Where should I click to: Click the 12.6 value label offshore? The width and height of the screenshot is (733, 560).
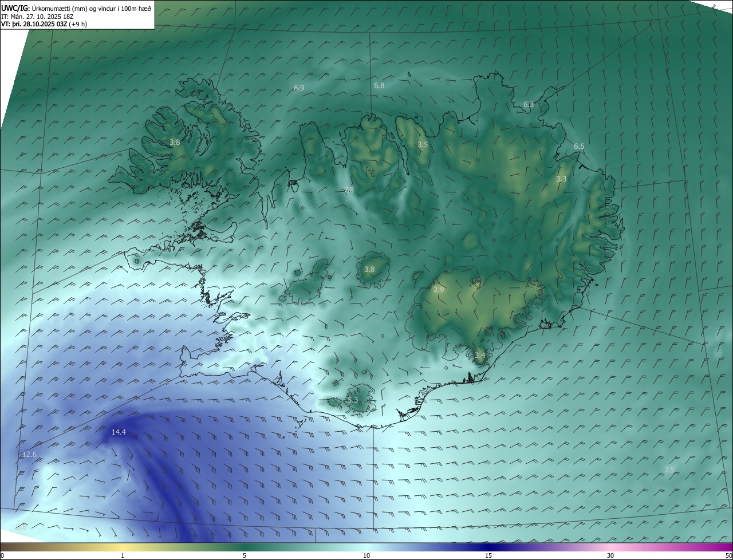(29, 455)
